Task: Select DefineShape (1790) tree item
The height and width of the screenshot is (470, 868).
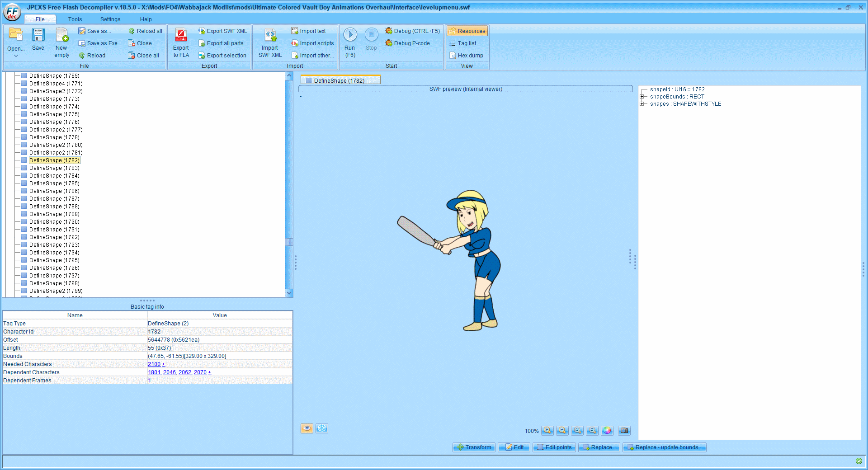Action: pyautogui.click(x=54, y=222)
